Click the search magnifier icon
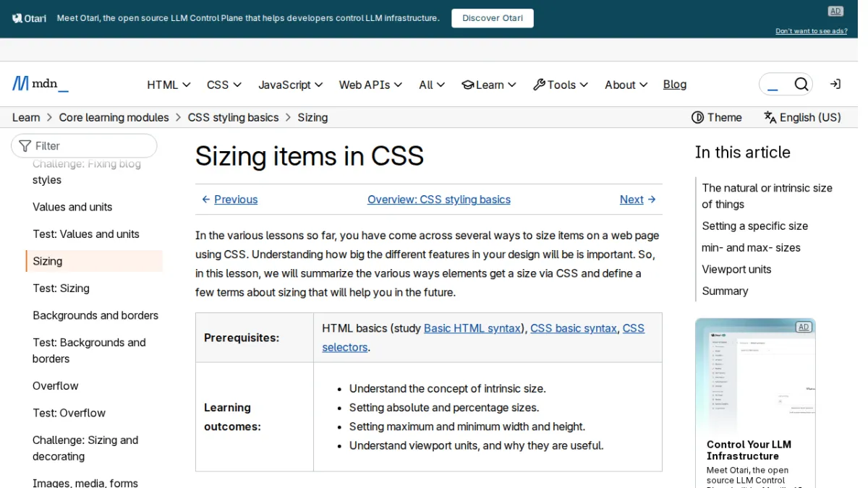The image size is (868, 488). (x=801, y=85)
